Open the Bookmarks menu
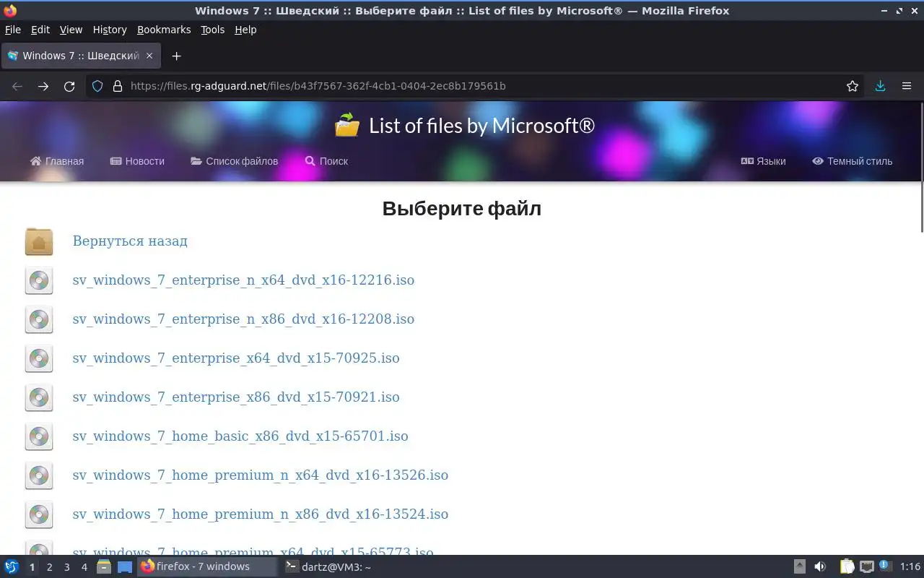 (x=164, y=30)
